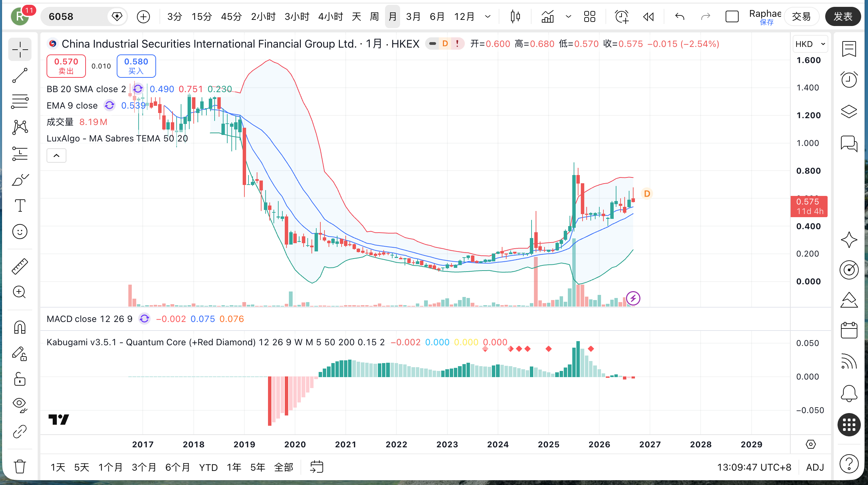Viewport: 868px width, 485px height.
Task: Open the watchlist panel icon
Action: pyautogui.click(x=849, y=49)
